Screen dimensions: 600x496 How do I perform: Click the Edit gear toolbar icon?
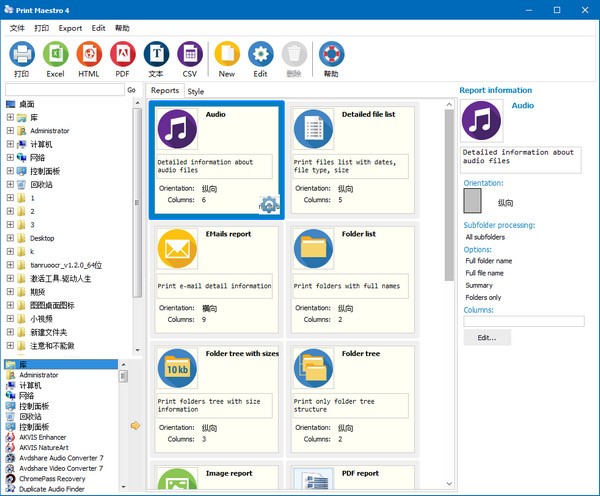(260, 54)
